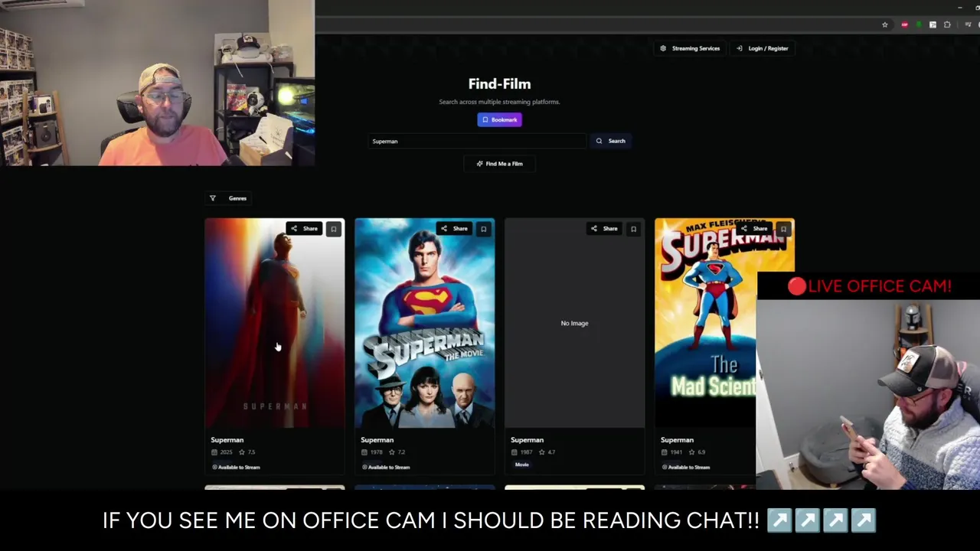Click the gear icon in Streaming Services
The height and width of the screenshot is (551, 980).
[663, 48]
